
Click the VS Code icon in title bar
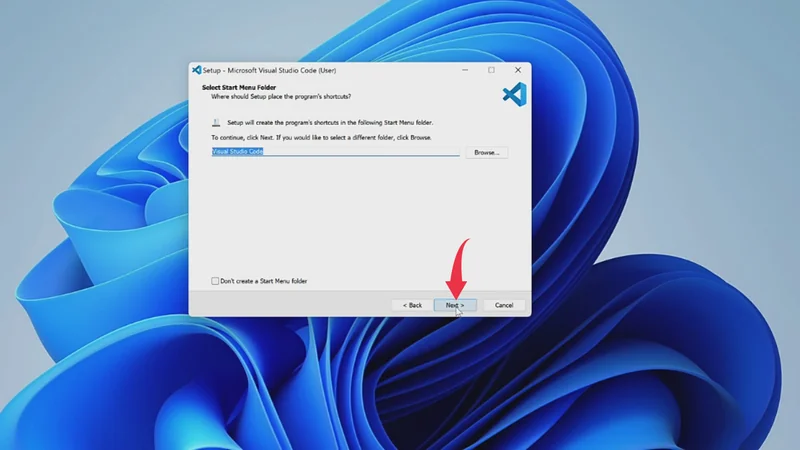tap(197, 70)
